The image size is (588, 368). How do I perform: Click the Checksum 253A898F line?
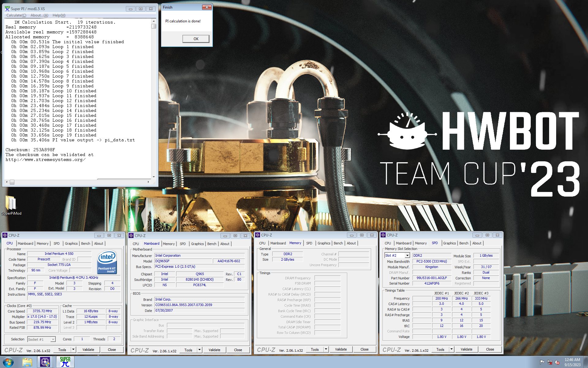(x=30, y=150)
